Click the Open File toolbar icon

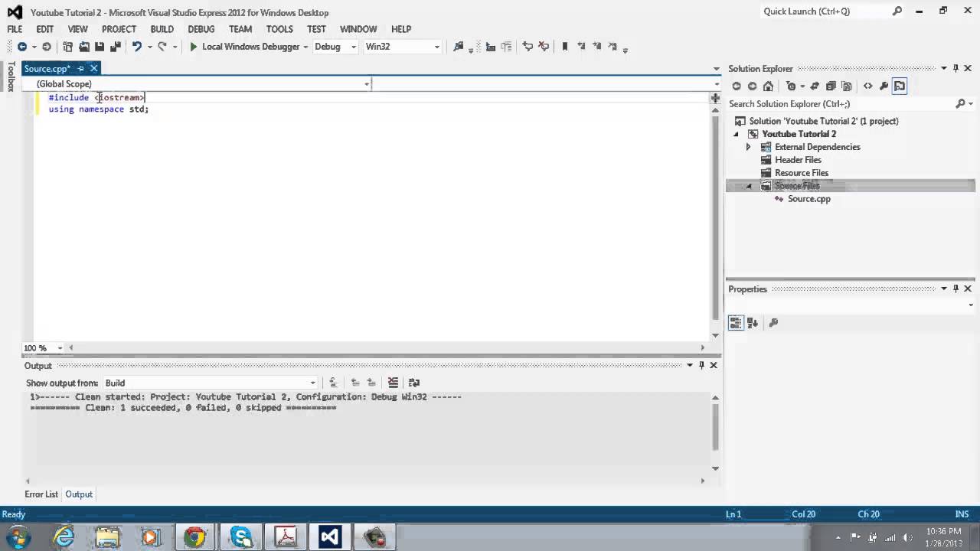(84, 47)
